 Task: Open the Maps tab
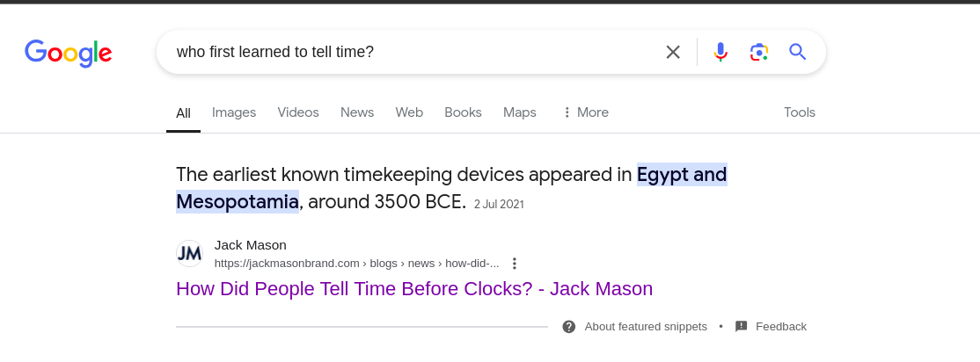(x=519, y=112)
